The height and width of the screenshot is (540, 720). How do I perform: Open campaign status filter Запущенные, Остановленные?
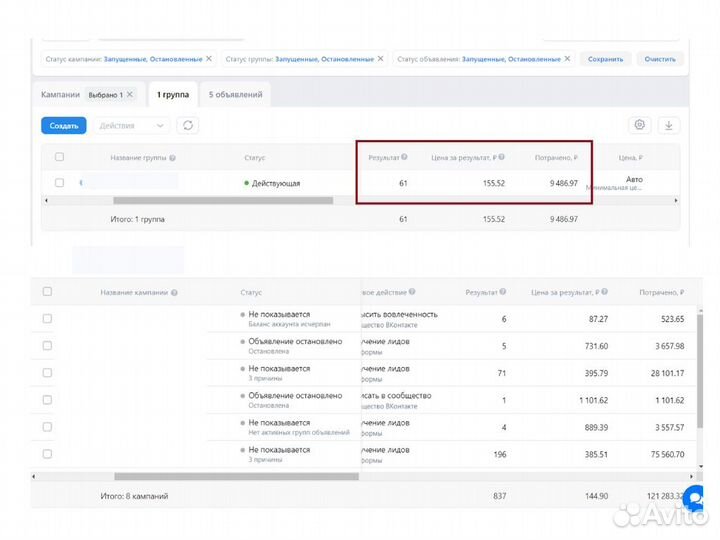point(153,59)
